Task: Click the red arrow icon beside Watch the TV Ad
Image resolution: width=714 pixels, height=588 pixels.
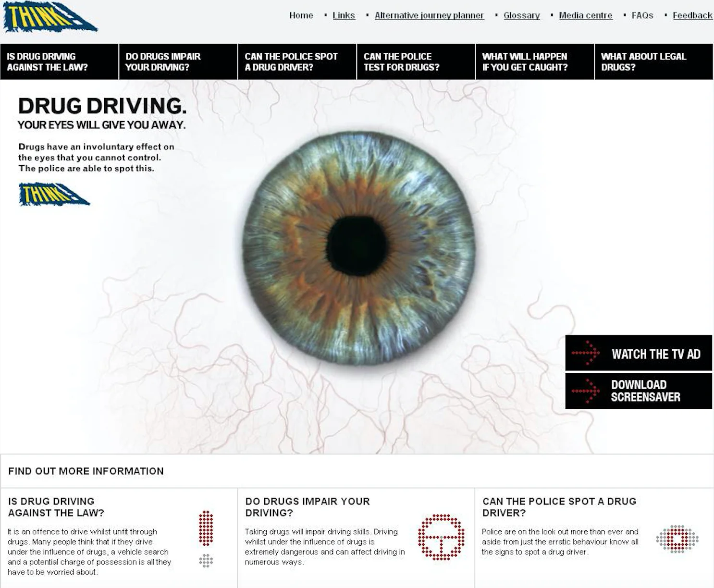Action: click(x=586, y=353)
